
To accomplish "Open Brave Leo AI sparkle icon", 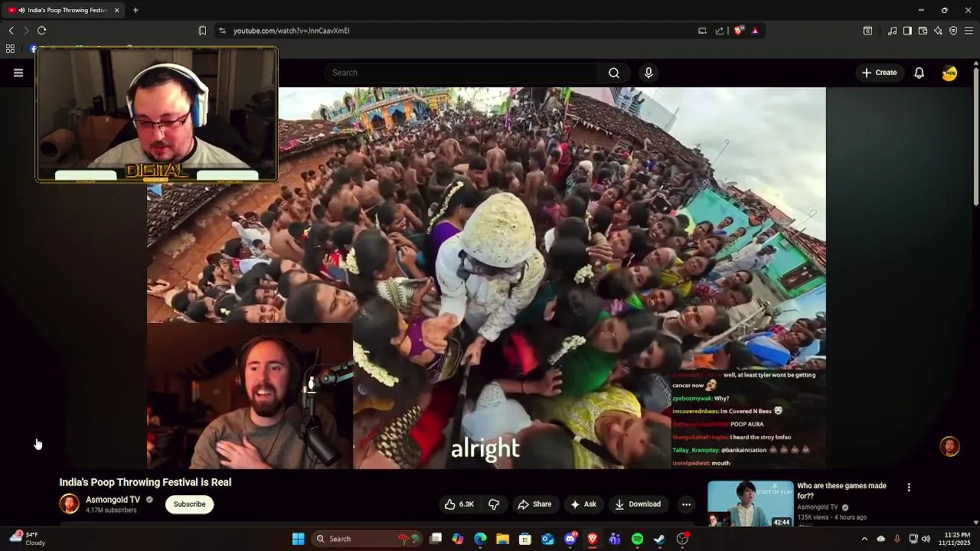I will 938,31.
